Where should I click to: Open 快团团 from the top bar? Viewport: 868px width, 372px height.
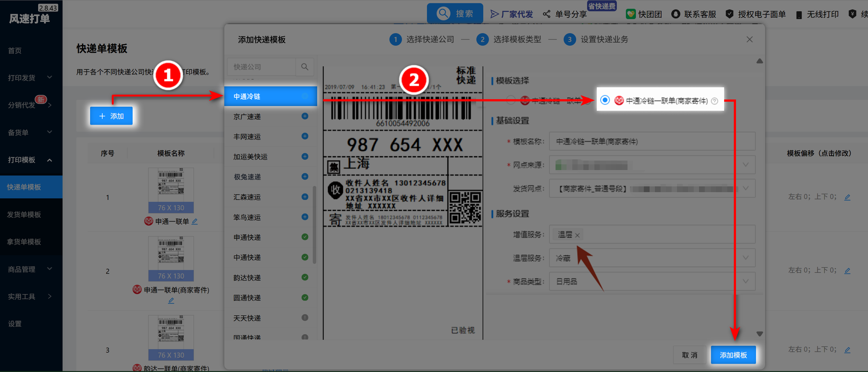click(644, 14)
